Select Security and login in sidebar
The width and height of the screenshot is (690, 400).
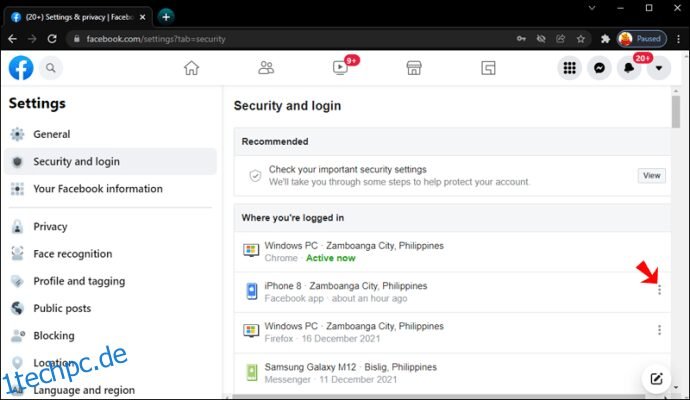tap(110, 161)
